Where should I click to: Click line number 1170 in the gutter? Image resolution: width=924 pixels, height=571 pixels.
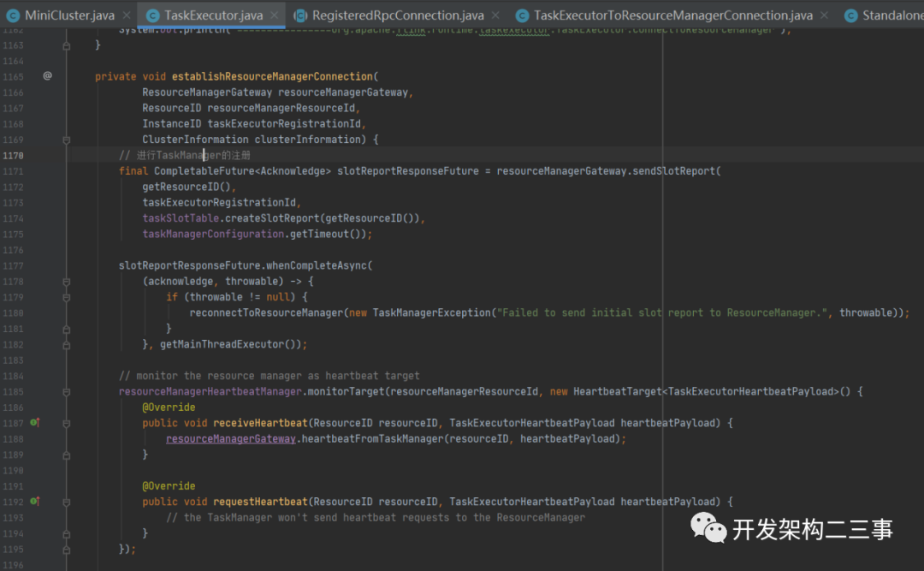(x=13, y=156)
